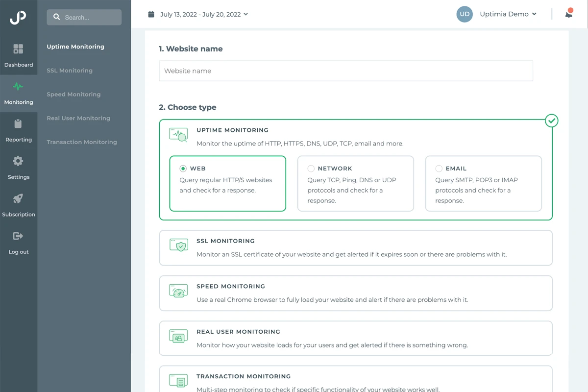Expand the Uptimia Demo account menu arrow
Viewport: 588px width, 392px height.
point(534,14)
